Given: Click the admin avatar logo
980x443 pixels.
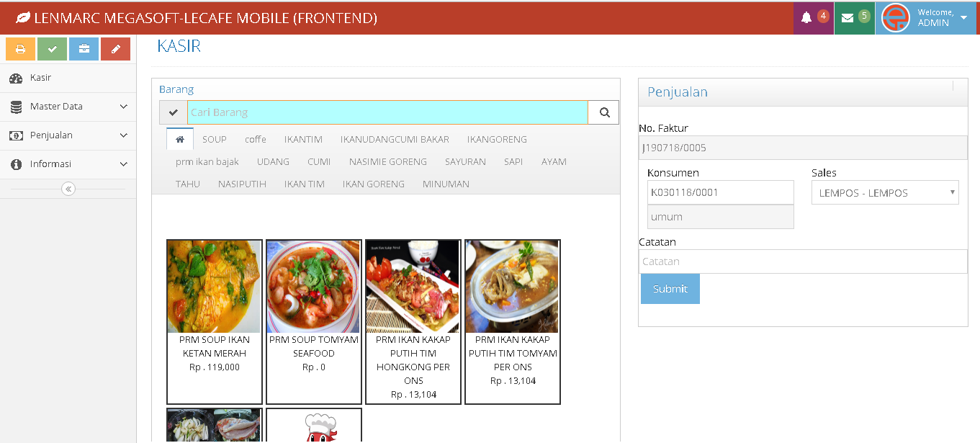Looking at the screenshot, I should 896,17.
